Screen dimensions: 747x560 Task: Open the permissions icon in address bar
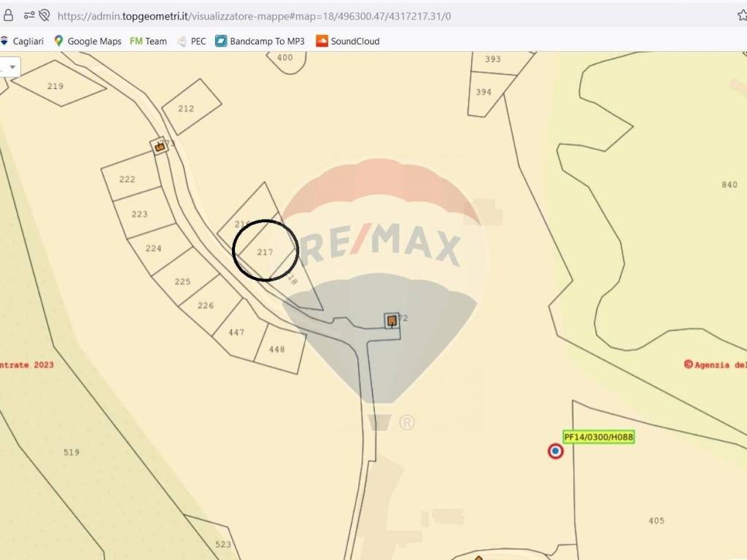28,15
